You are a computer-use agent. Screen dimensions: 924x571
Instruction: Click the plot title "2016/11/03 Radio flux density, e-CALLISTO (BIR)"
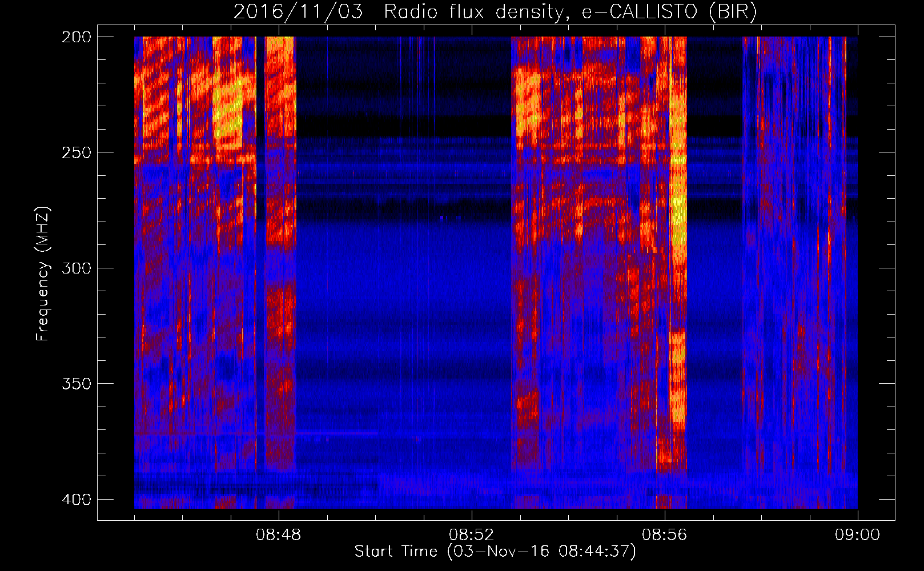[495, 12]
